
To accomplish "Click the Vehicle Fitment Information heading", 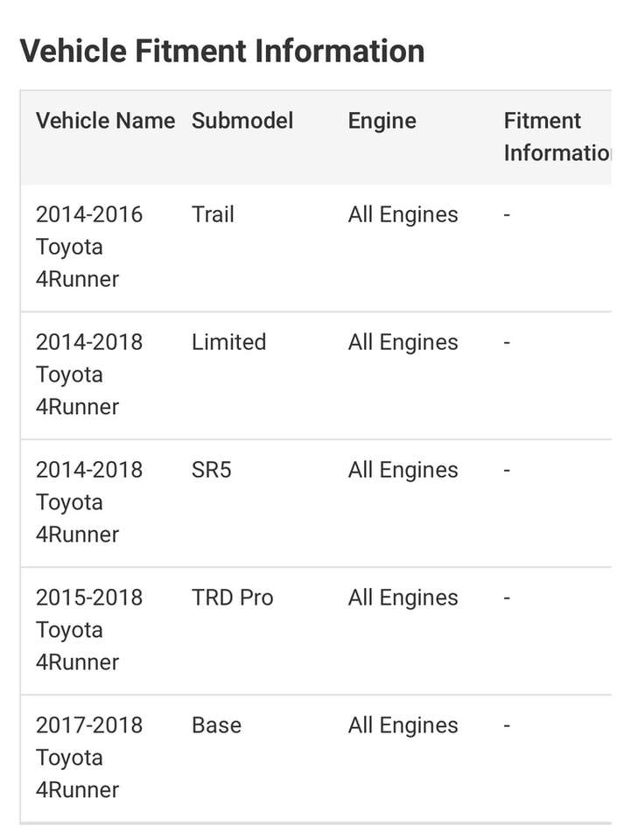I will (221, 52).
